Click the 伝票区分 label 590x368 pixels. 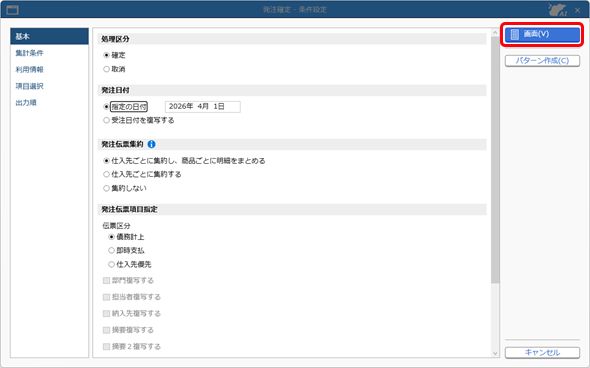coord(117,226)
